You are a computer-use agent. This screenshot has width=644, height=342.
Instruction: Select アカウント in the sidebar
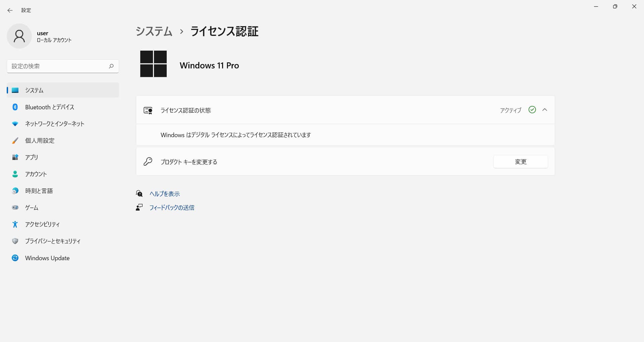63,174
